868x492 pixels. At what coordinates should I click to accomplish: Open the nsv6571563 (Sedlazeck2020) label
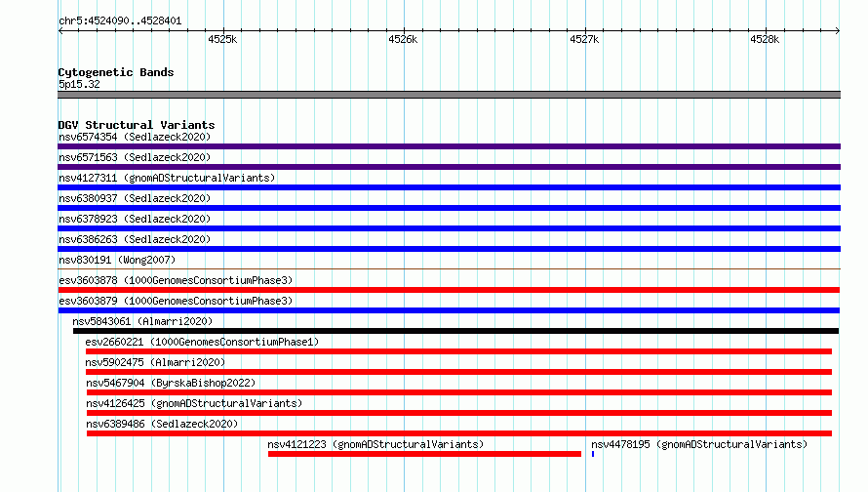(x=135, y=157)
